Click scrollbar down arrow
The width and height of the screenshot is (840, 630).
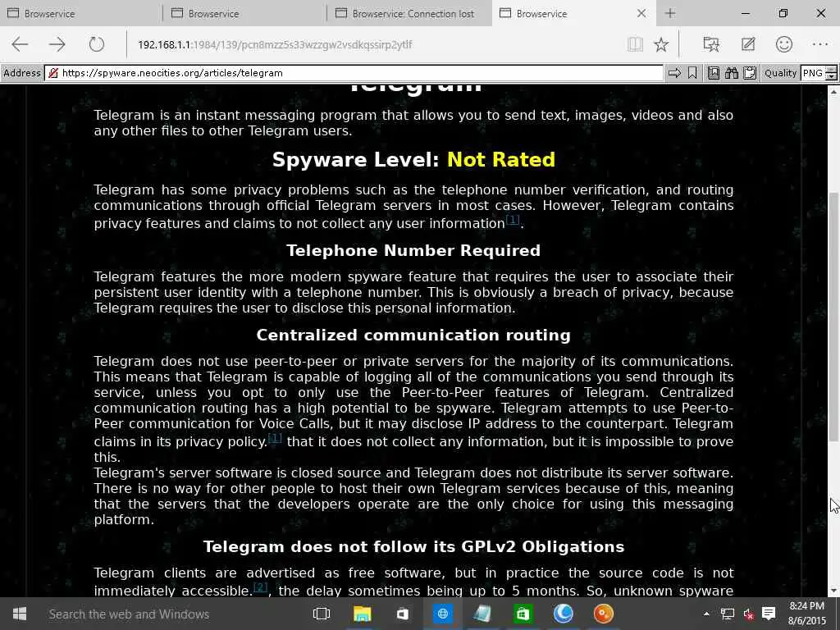[833, 591]
